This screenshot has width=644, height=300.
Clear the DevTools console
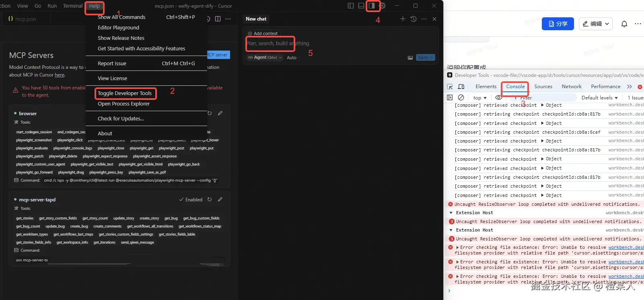[461, 97]
